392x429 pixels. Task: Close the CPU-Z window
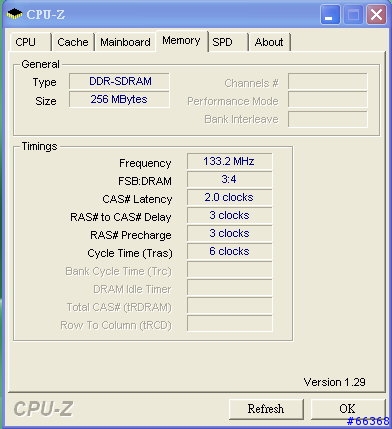tap(376, 15)
